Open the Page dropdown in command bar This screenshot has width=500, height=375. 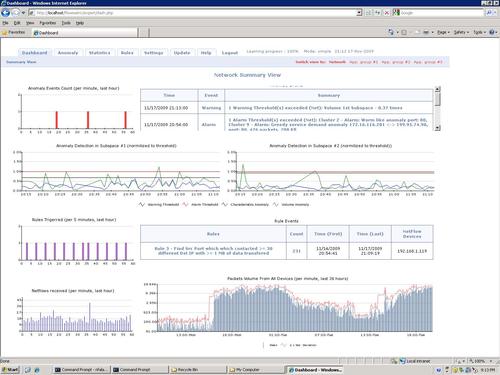443,32
